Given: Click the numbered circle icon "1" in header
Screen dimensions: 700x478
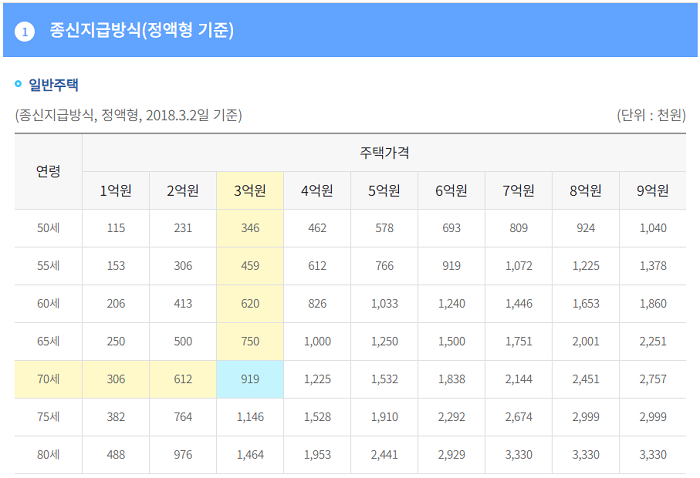Looking at the screenshot, I should pyautogui.click(x=25, y=32).
